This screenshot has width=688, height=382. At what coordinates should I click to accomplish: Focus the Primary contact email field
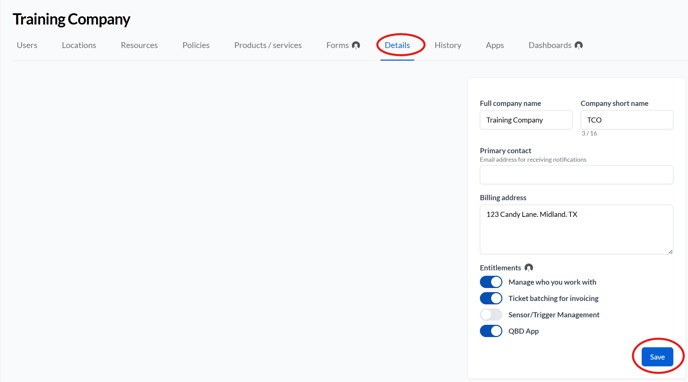click(x=576, y=175)
